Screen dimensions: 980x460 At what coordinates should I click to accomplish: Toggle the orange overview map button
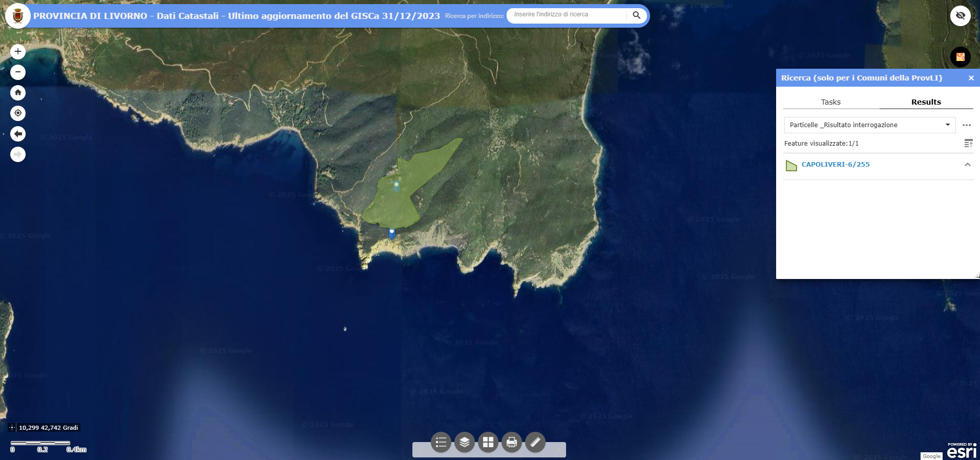click(960, 57)
